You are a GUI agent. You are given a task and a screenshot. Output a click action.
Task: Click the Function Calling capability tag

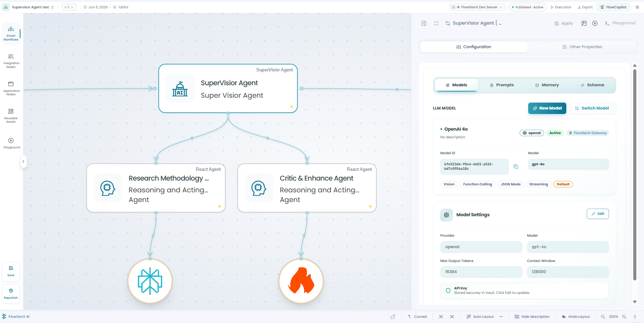[478, 184]
